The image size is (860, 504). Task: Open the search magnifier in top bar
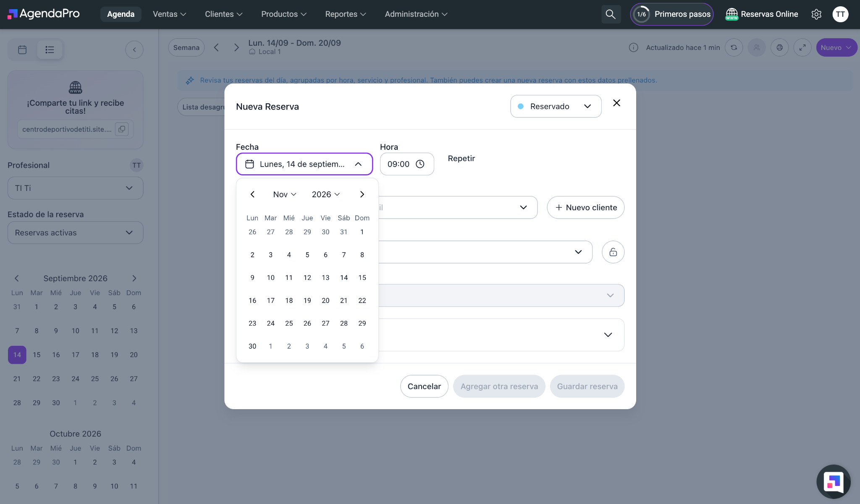[611, 14]
